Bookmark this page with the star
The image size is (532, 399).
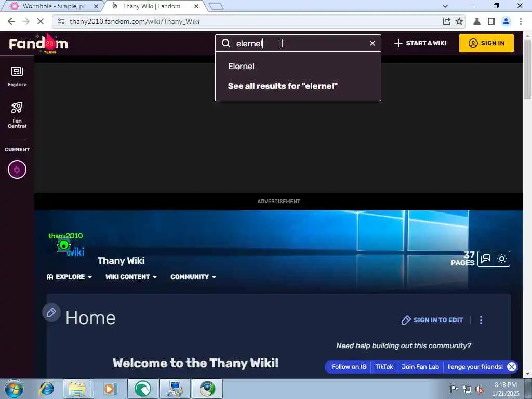(459, 21)
